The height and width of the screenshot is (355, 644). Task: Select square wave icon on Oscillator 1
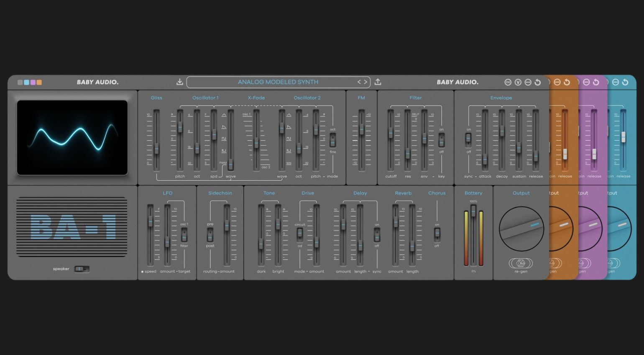pos(224,139)
